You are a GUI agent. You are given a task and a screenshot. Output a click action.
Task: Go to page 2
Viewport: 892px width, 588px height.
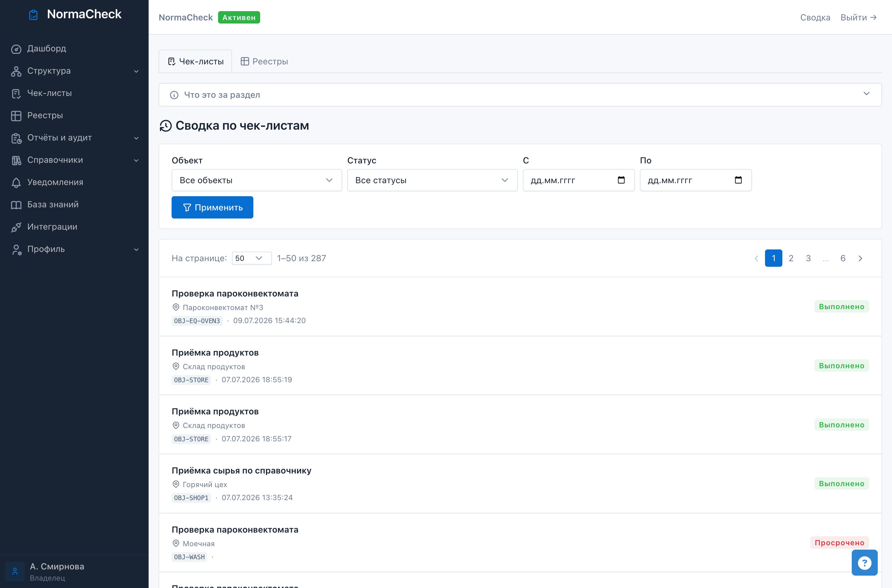[x=791, y=258]
